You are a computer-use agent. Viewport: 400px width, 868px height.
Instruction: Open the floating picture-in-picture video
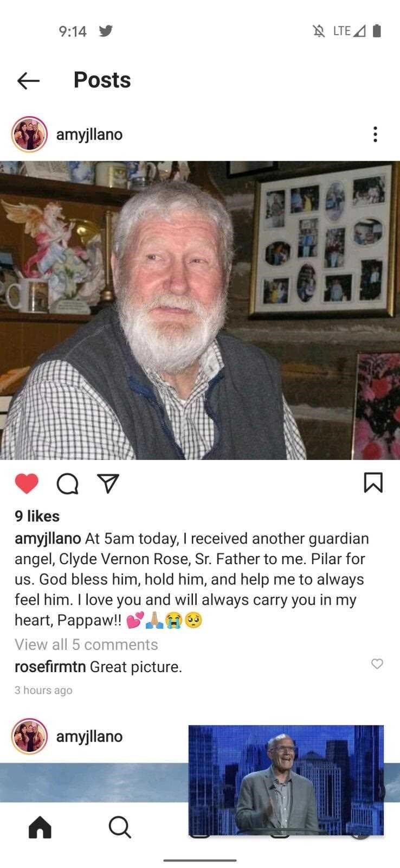click(x=286, y=780)
